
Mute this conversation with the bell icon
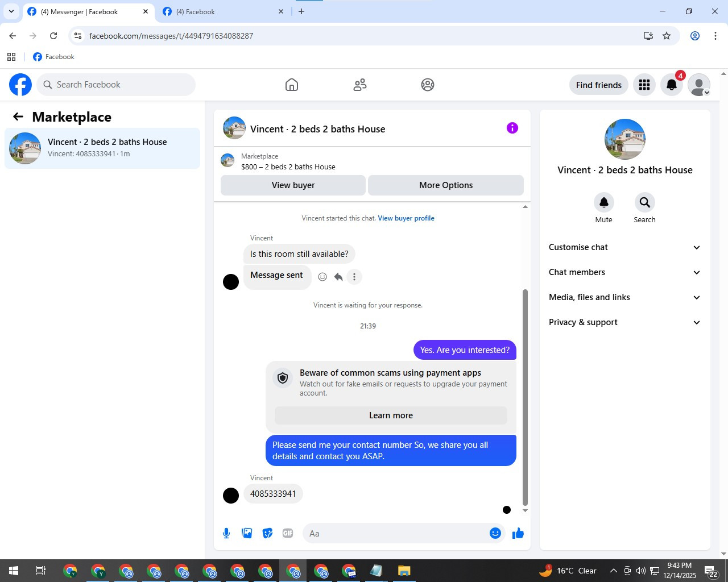coord(604,202)
